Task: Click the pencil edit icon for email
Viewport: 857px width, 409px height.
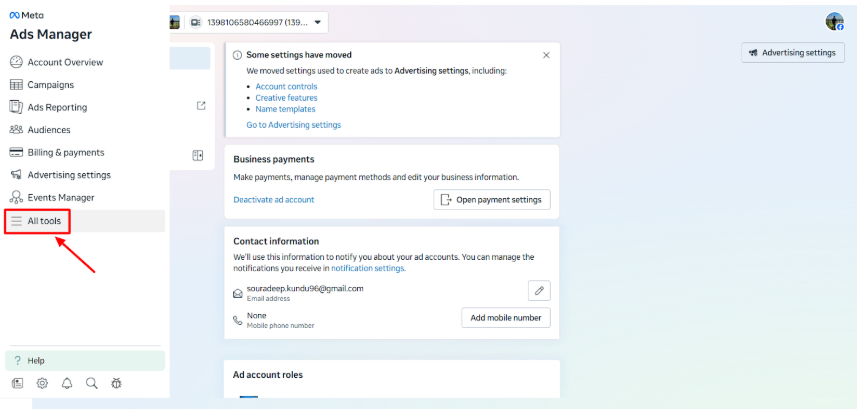Action: click(x=539, y=290)
